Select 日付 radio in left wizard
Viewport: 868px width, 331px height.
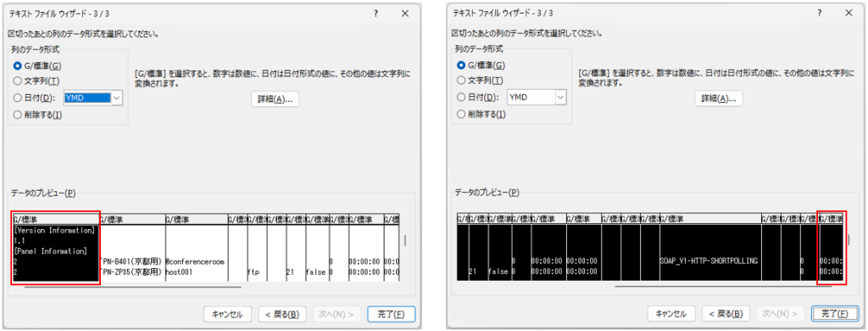point(18,98)
